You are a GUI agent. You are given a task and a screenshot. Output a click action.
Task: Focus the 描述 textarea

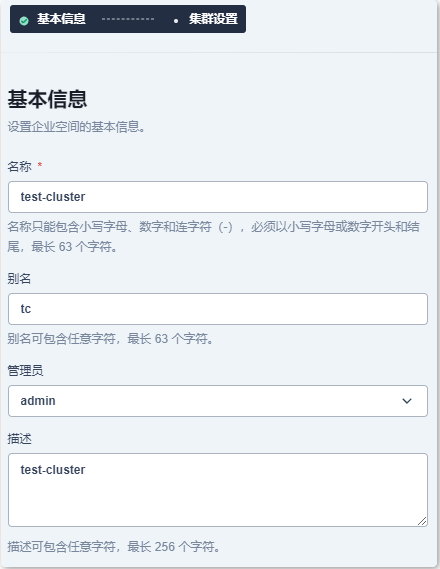coord(218,490)
